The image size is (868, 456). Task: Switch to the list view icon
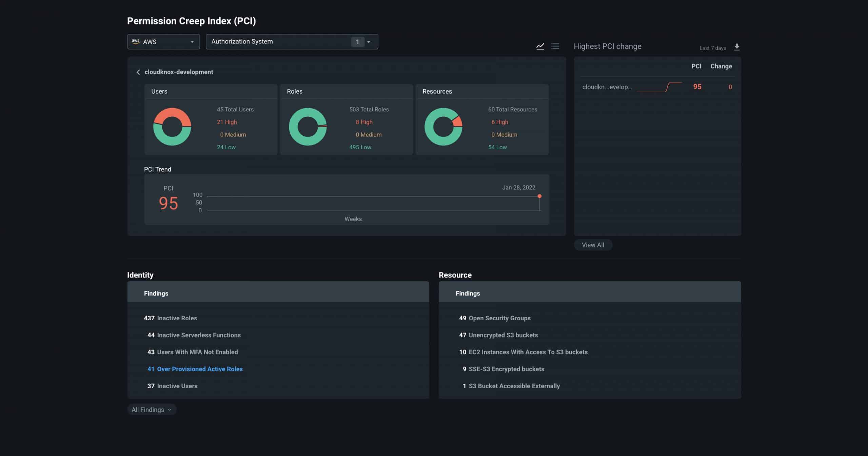click(x=555, y=46)
